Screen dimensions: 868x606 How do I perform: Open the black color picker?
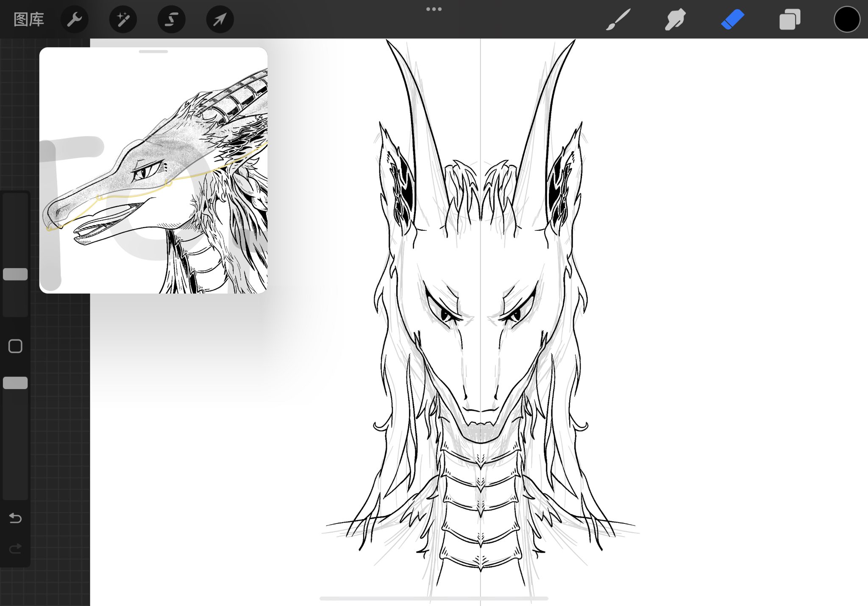click(847, 19)
